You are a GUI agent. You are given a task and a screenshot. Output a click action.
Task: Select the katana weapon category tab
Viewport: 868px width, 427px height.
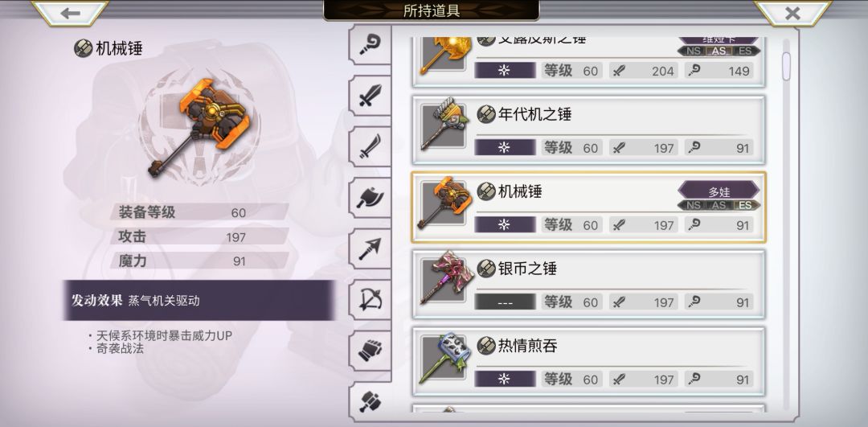[370, 146]
